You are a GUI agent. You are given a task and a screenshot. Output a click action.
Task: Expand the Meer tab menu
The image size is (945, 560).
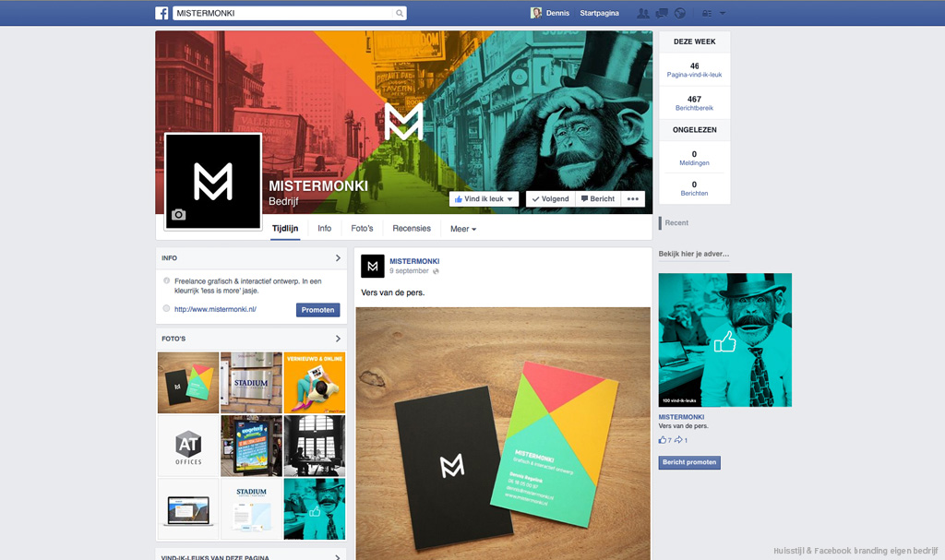[x=463, y=229]
